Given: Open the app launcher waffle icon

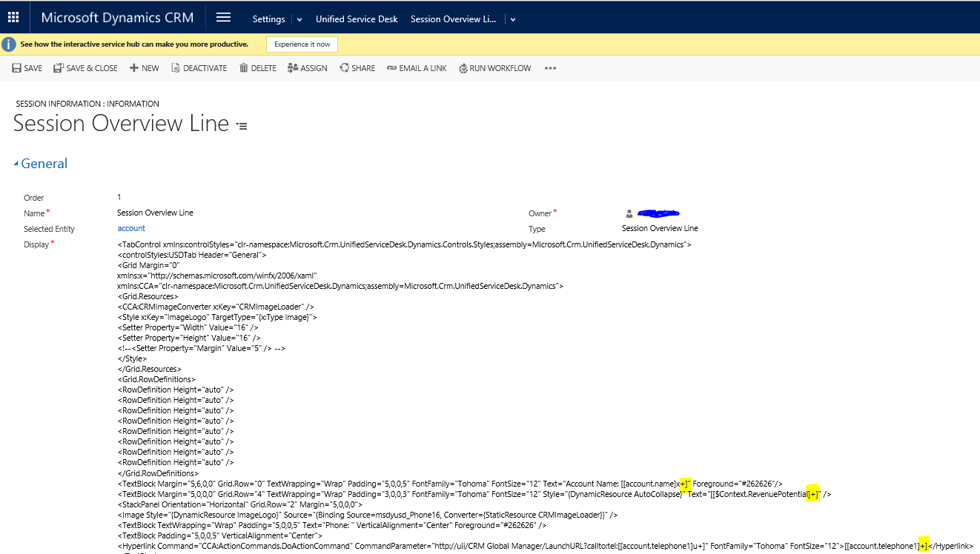Looking at the screenshot, I should point(13,18).
